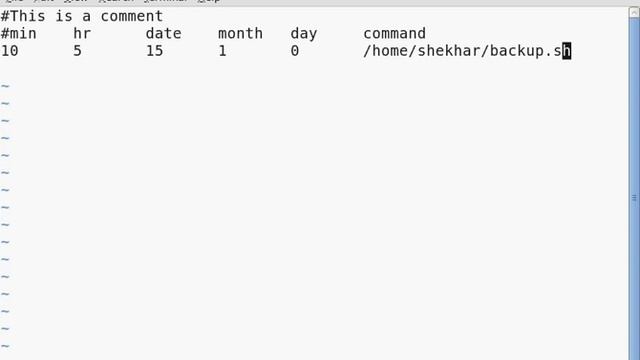The height and width of the screenshot is (360, 640).
Task: Place cursor on hour value 5
Action: [78, 51]
